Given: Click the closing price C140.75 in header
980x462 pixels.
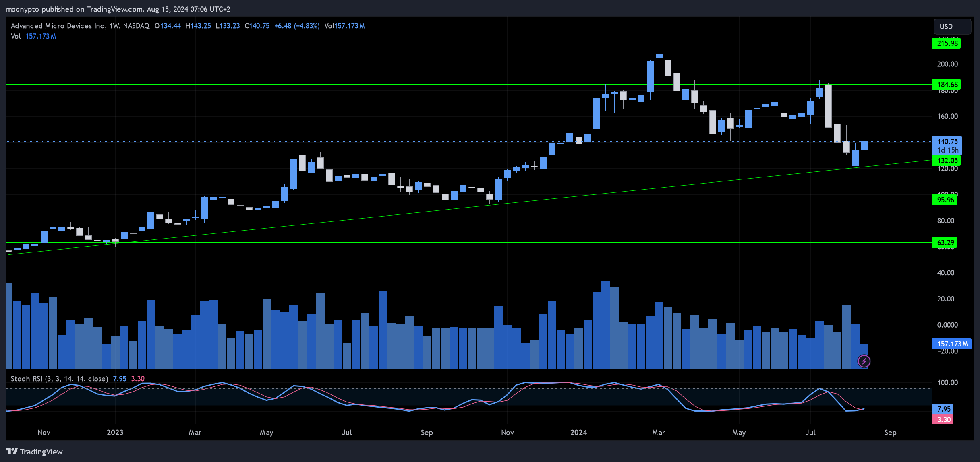Looking at the screenshot, I should tap(257, 26).
